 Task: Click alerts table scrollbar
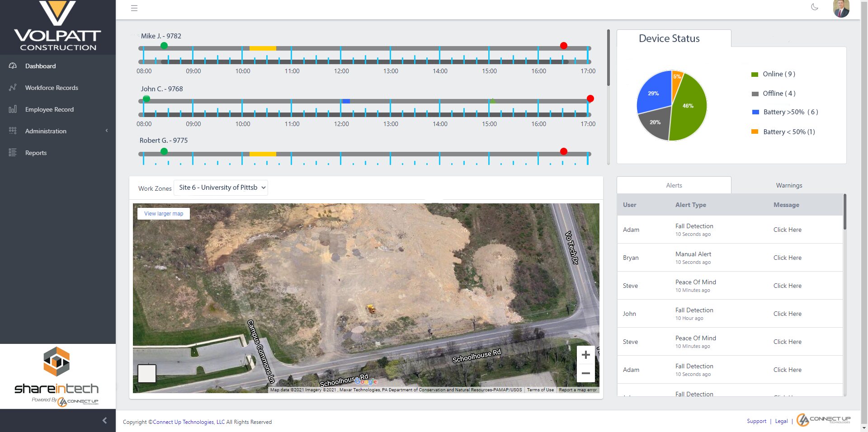coord(844,211)
